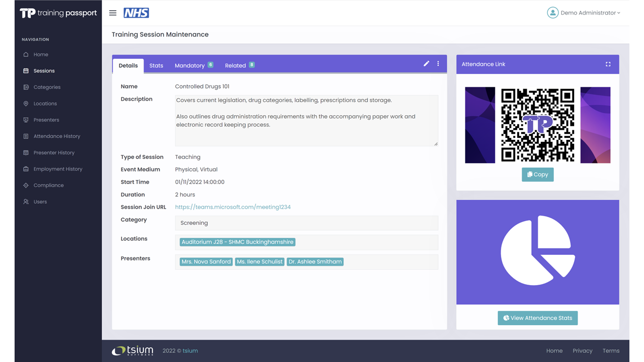Image resolution: width=644 pixels, height=362 pixels.
Task: Open Employment History page
Action: 58,169
